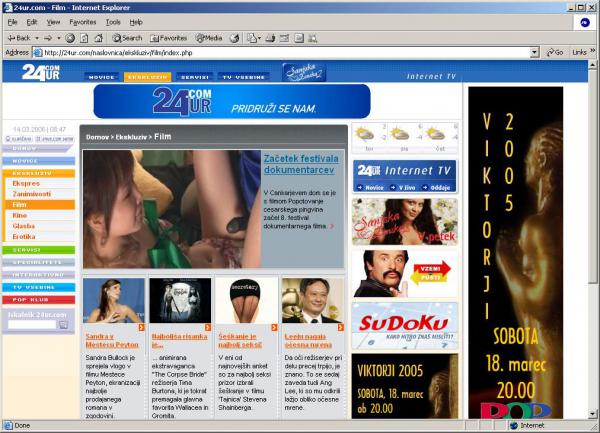Click the Glasba link in the sidebar

23,225
